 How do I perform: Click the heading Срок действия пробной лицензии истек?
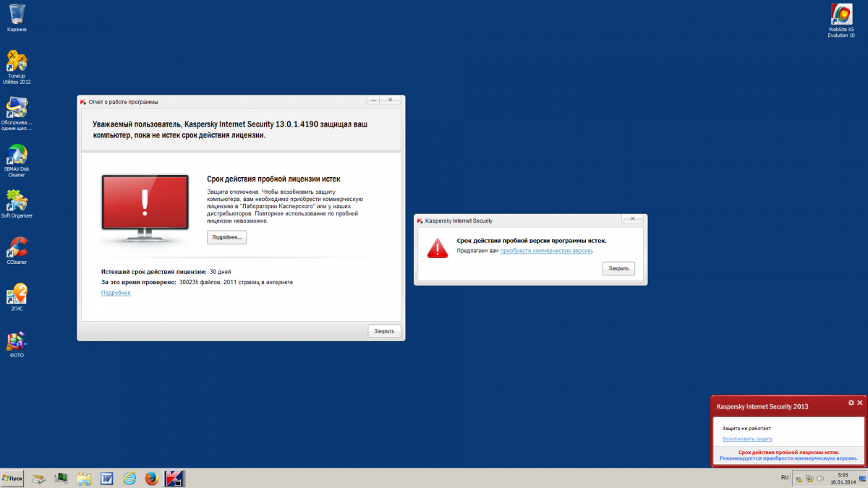coord(273,179)
